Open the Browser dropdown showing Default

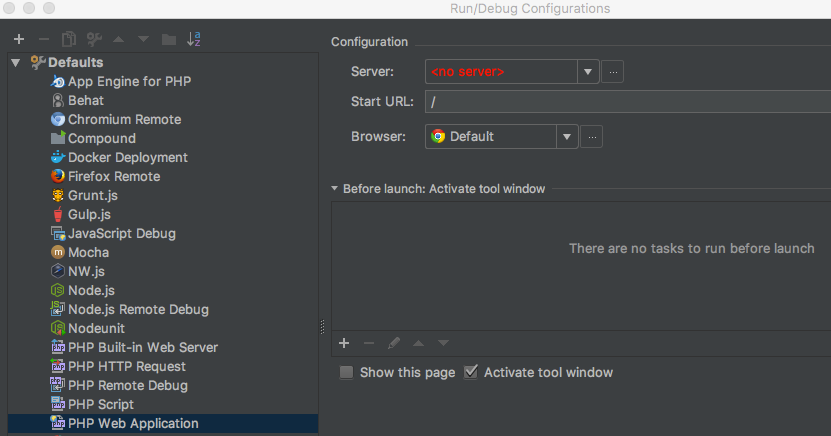(x=568, y=137)
